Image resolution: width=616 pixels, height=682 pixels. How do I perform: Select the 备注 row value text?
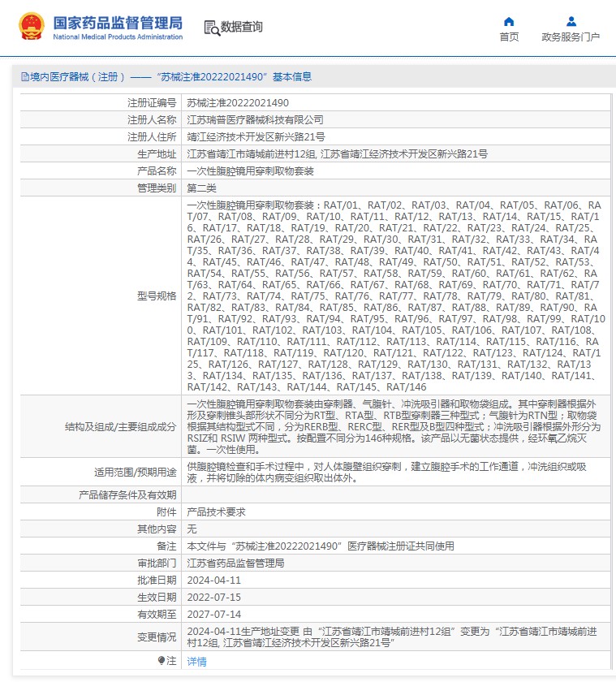pos(321,546)
